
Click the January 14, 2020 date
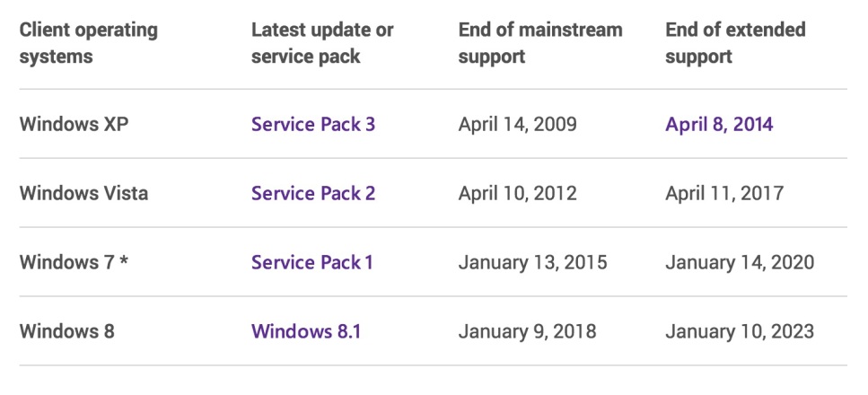pos(740,262)
